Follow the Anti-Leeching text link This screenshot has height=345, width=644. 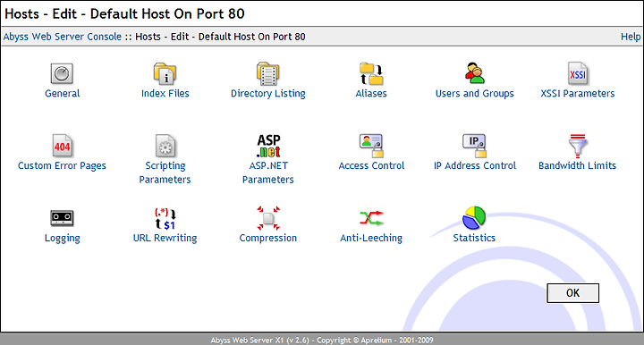pyautogui.click(x=371, y=238)
